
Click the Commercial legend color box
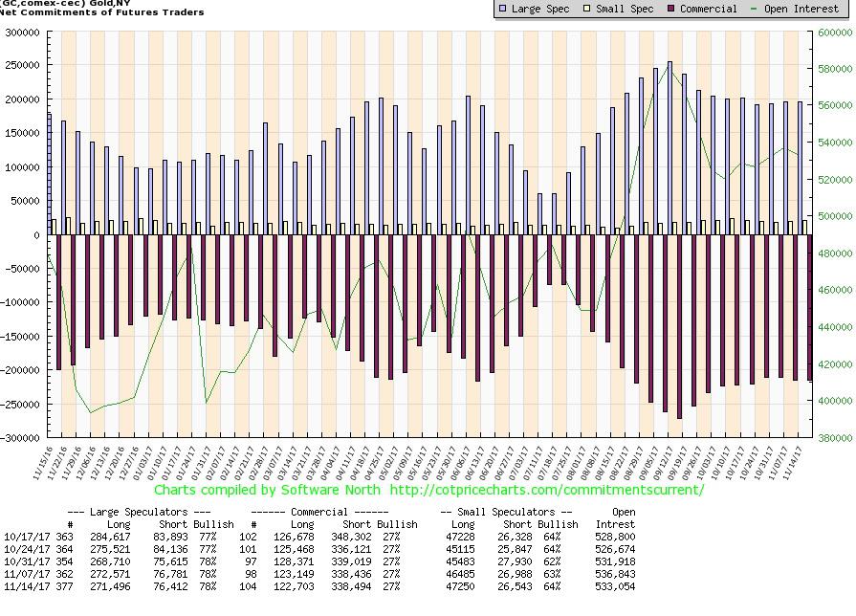click(673, 9)
